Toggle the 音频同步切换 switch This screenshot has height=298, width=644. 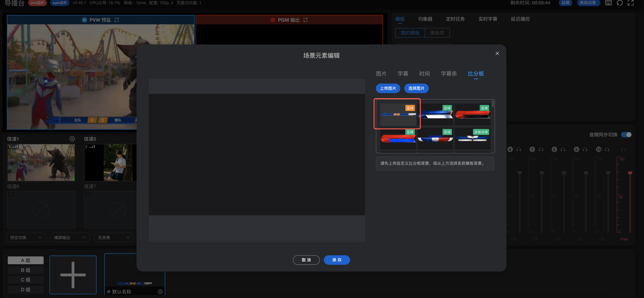point(626,135)
